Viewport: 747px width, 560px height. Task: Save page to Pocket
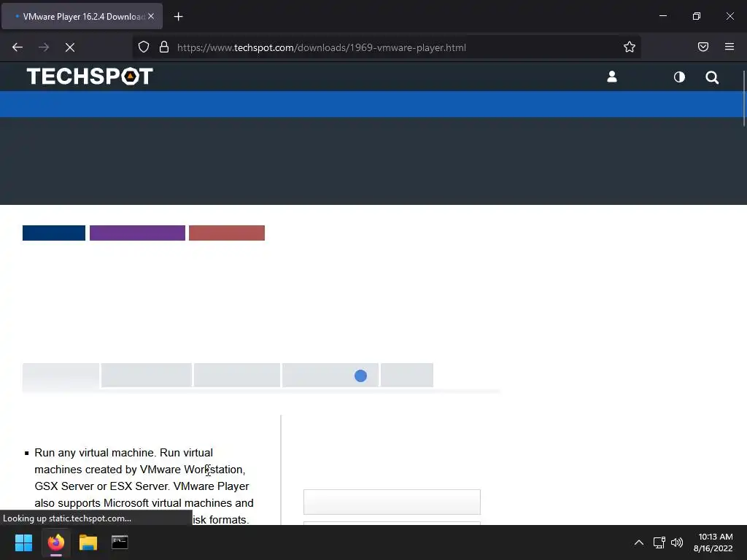pos(703,47)
